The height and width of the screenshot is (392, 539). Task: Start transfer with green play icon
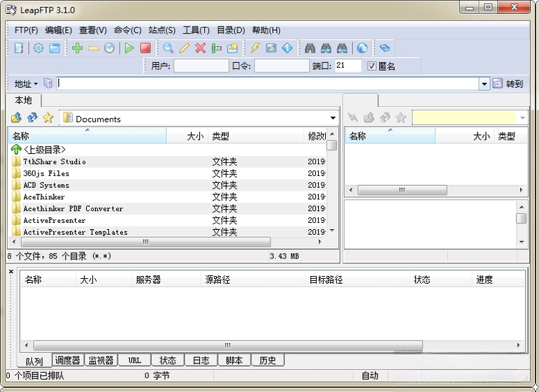(x=129, y=48)
